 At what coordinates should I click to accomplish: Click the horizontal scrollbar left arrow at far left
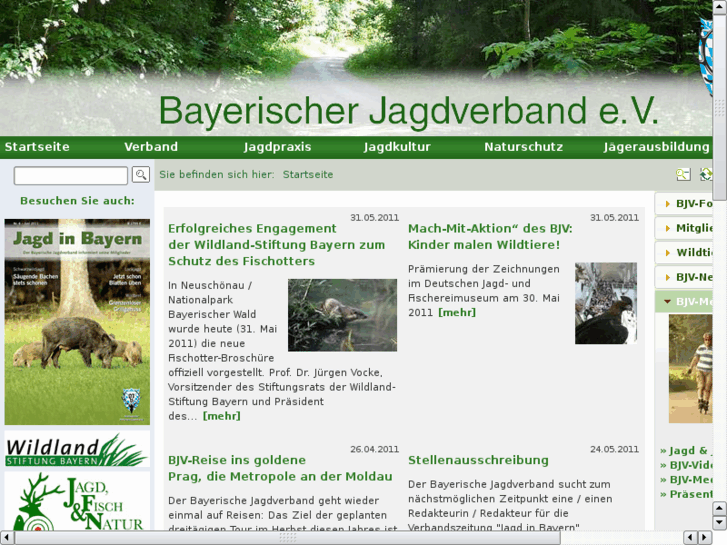coord(6,538)
